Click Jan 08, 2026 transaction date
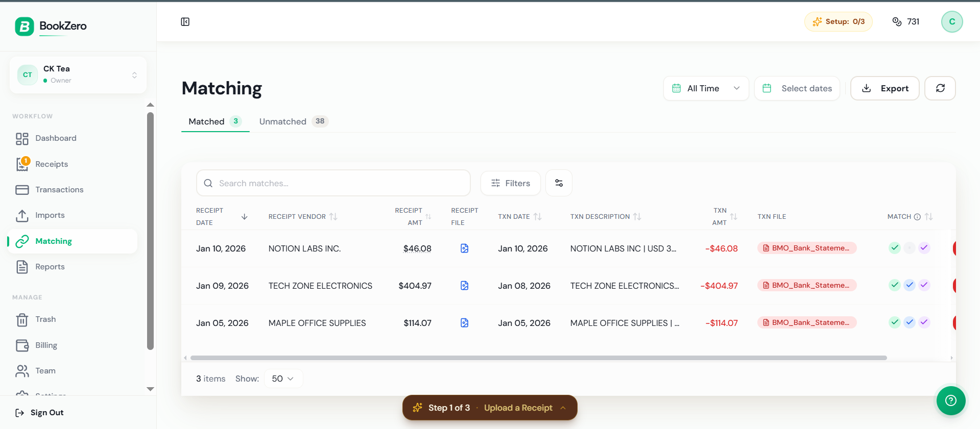Image resolution: width=980 pixels, height=429 pixels. coord(524,286)
